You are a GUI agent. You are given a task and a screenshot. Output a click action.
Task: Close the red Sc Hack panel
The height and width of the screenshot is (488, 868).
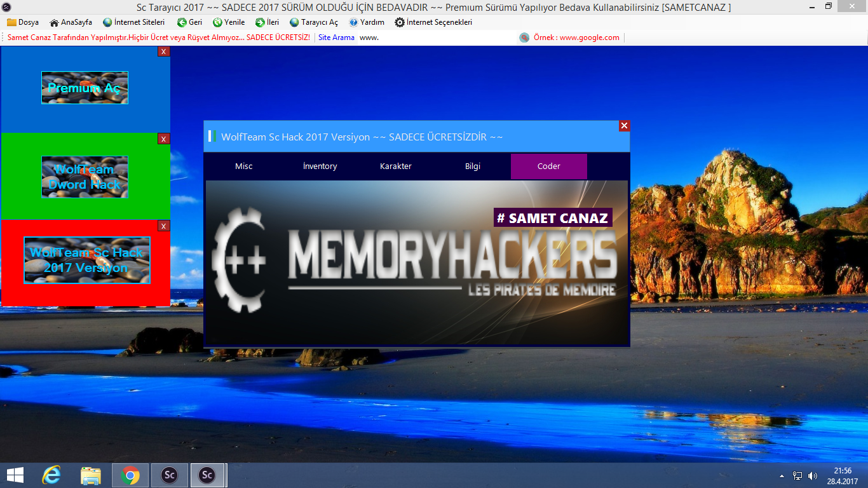tap(163, 226)
